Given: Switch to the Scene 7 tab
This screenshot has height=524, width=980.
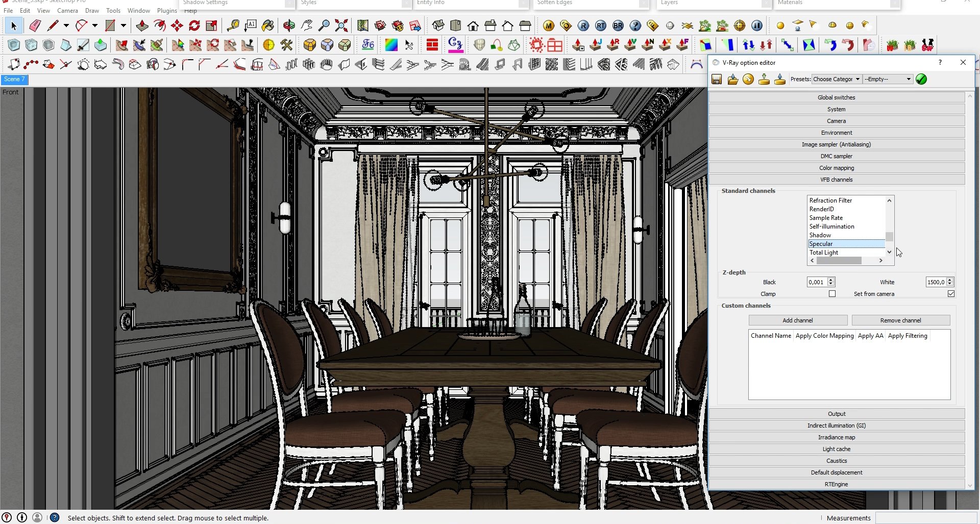Looking at the screenshot, I should point(14,80).
